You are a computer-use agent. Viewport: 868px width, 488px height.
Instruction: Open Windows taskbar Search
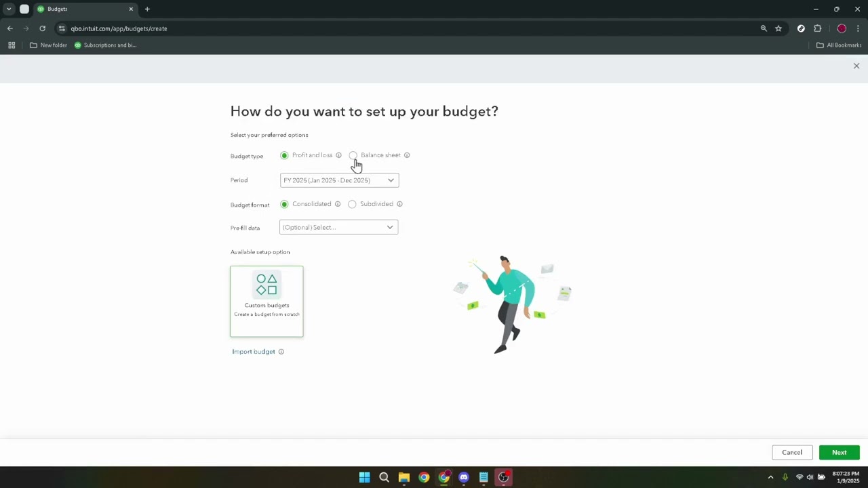384,477
